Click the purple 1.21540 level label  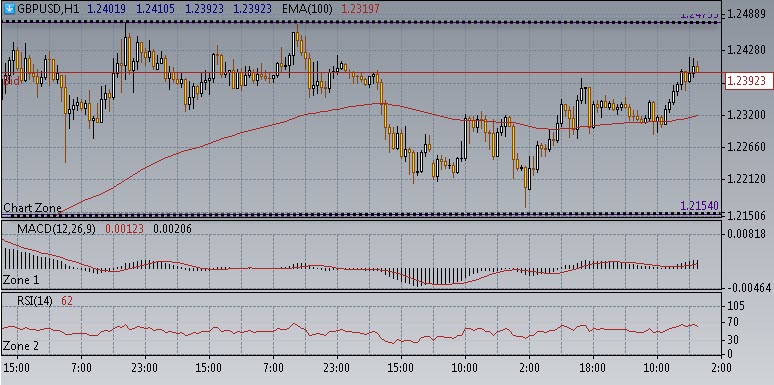[699, 205]
